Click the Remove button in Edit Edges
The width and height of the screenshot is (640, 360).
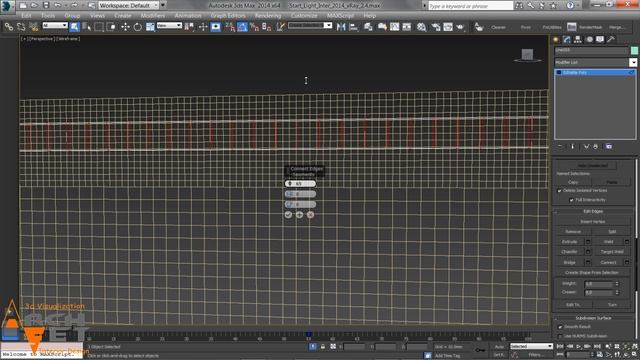click(573, 232)
